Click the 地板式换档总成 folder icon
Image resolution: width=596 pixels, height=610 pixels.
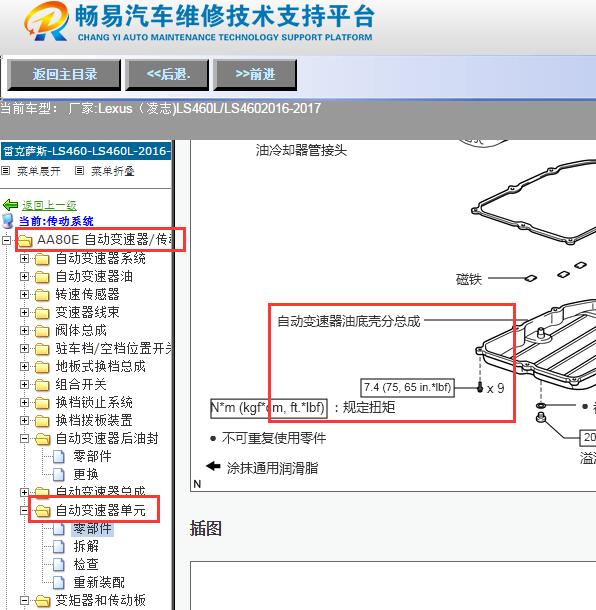click(x=42, y=367)
